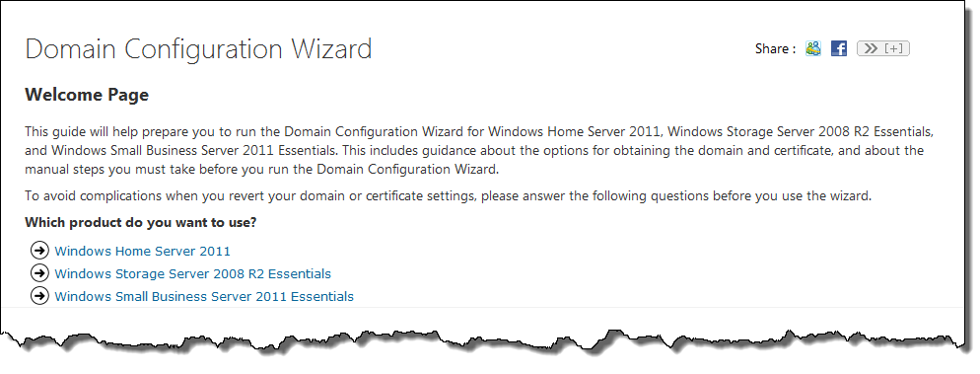The width and height of the screenshot is (980, 374).
Task: Share this guide on Facebook
Action: 839,48
